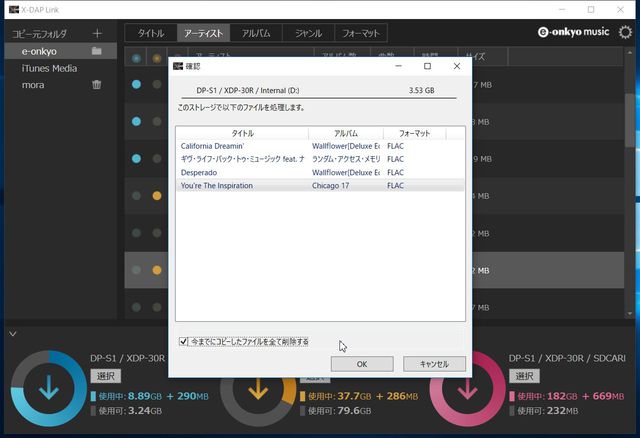Select Desperado row in dialog list
The image size is (640, 438).
pos(320,172)
